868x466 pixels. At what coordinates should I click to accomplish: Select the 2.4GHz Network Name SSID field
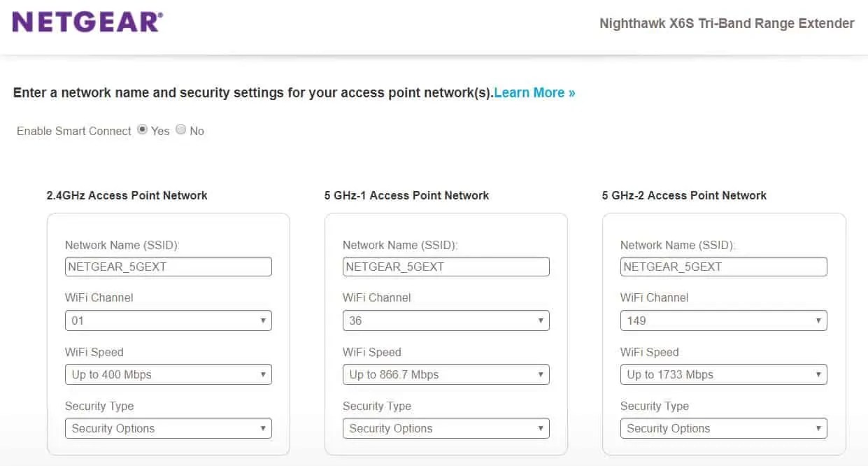click(168, 266)
